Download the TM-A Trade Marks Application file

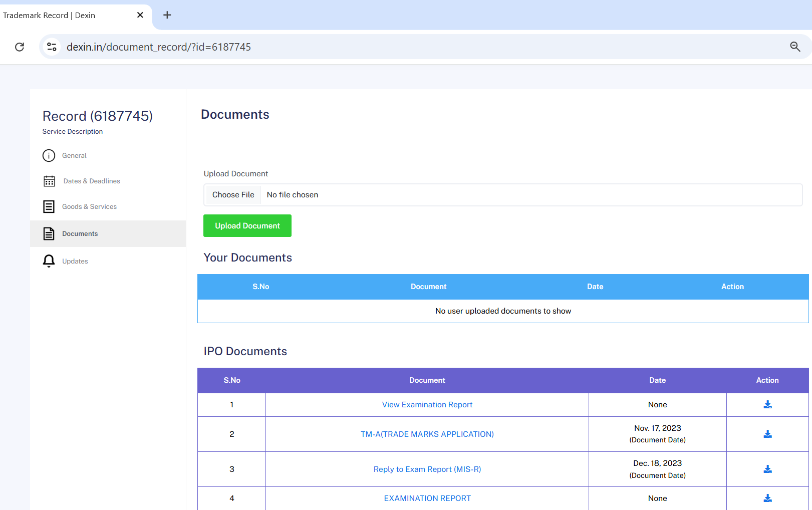tap(767, 434)
